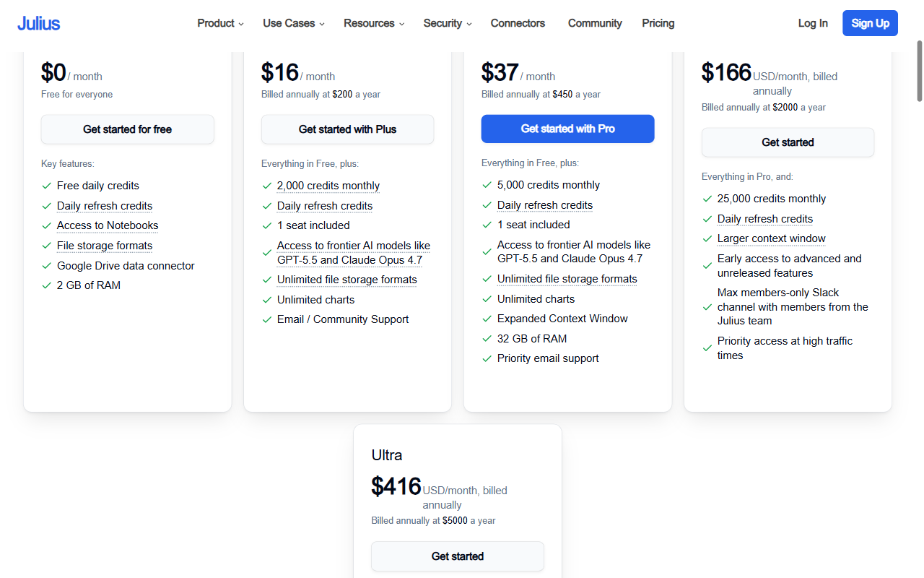Click Get started under $166 plan
The image size is (924, 578).
788,142
